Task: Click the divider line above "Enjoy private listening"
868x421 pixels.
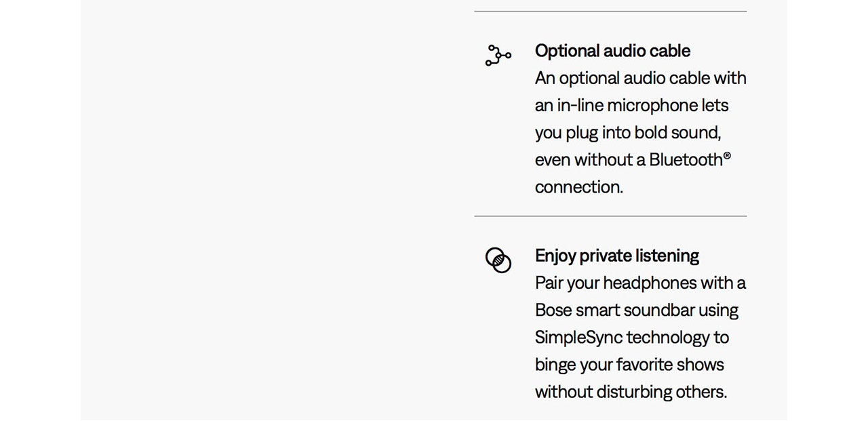Action: pos(610,216)
